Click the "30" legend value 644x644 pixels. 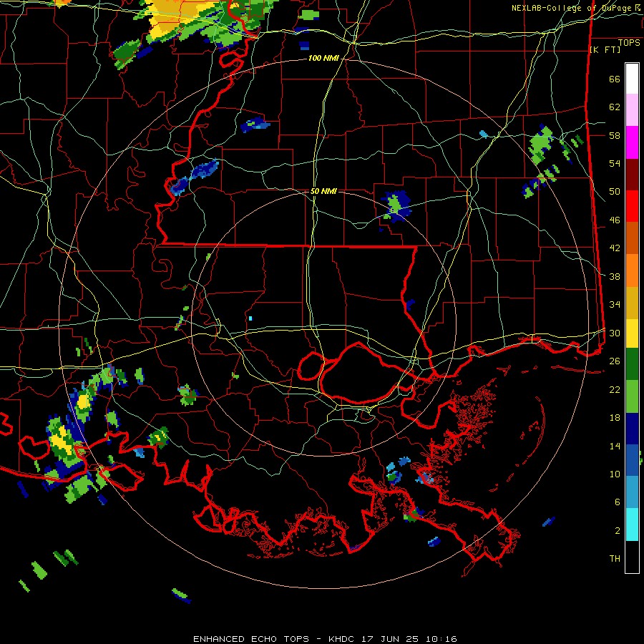click(x=615, y=333)
